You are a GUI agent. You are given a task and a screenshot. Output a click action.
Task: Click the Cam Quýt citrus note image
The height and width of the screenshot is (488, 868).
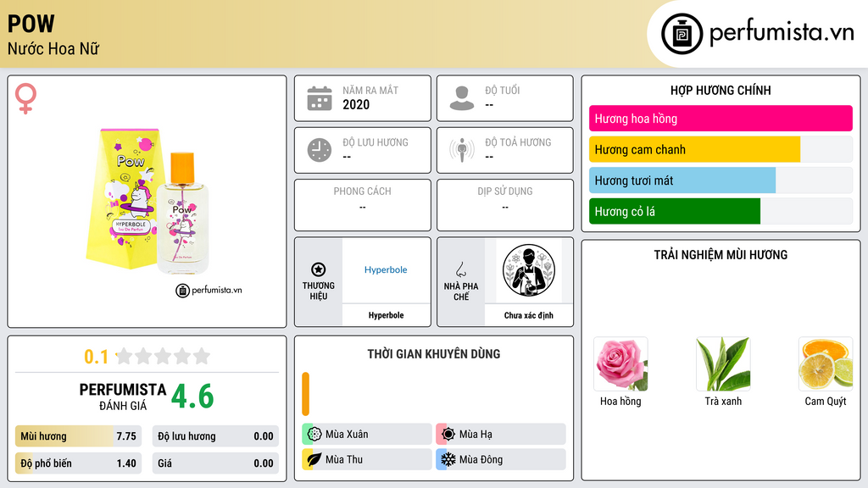826,364
